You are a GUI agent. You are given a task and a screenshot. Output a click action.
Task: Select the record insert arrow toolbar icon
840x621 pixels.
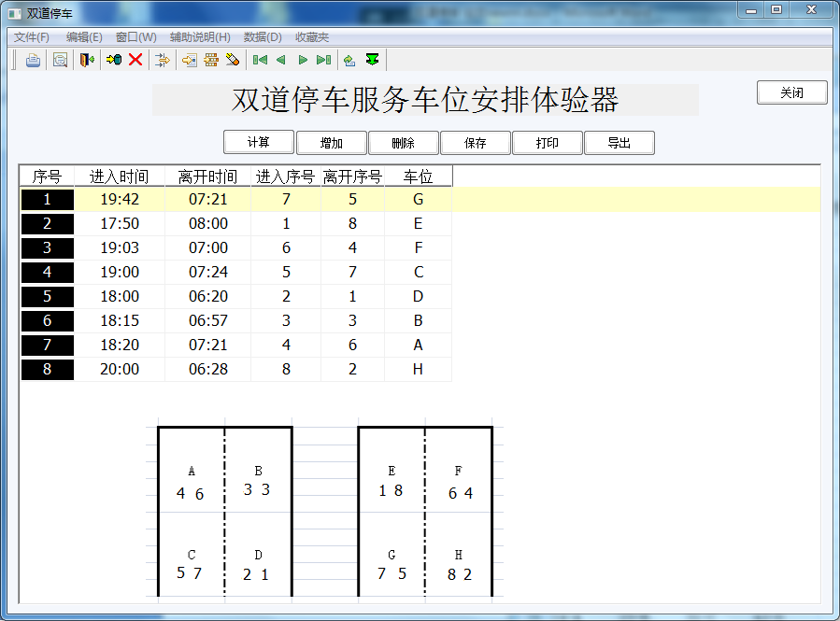coord(160,60)
